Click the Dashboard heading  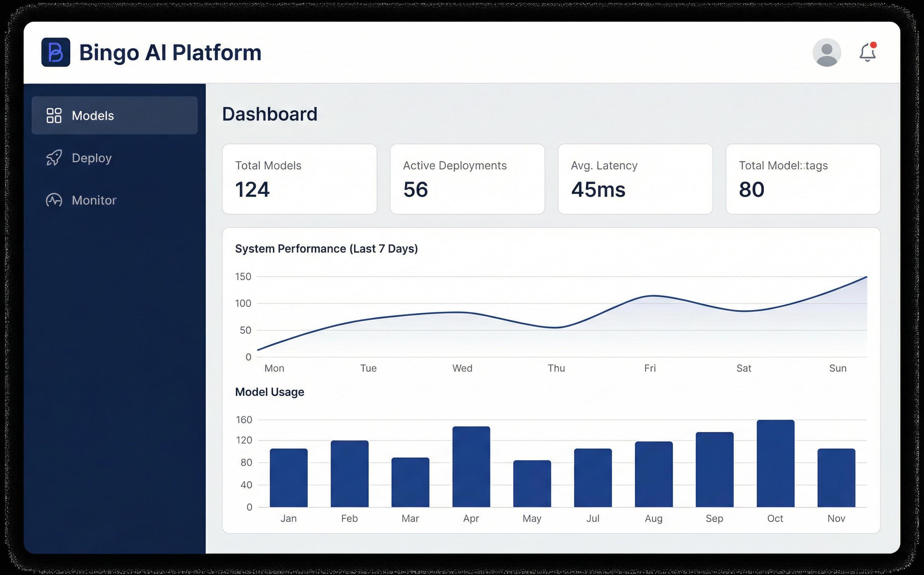point(269,114)
